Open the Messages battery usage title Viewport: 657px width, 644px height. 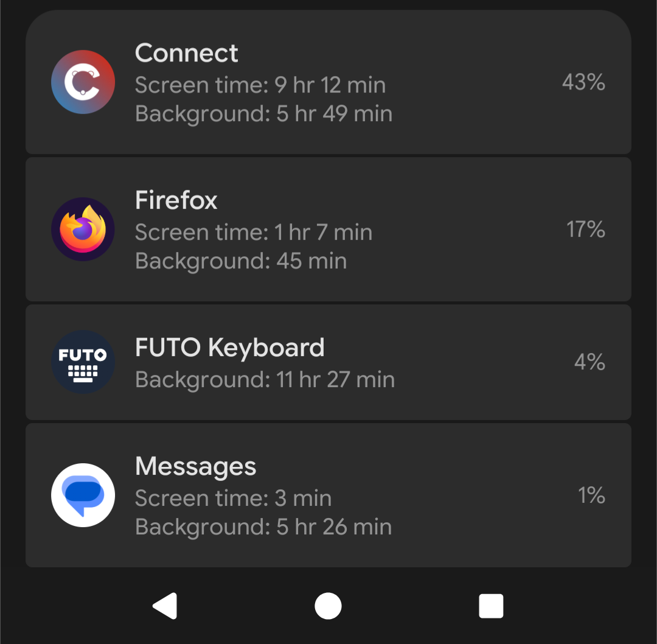(195, 467)
